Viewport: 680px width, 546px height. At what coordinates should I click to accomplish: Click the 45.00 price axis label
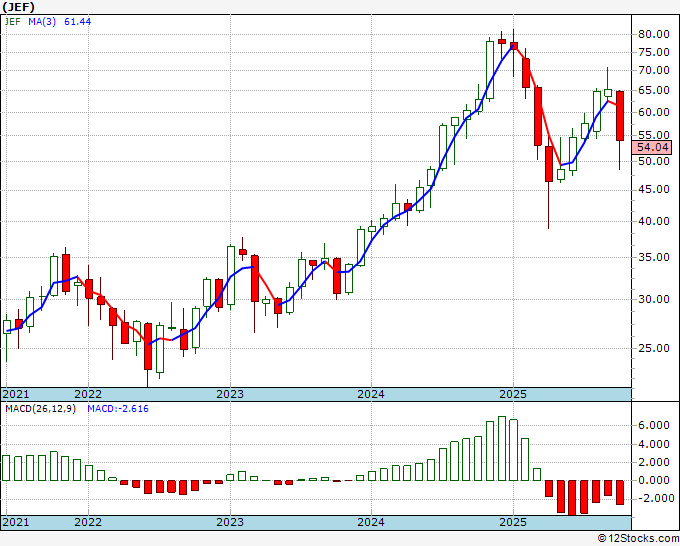[x=654, y=190]
